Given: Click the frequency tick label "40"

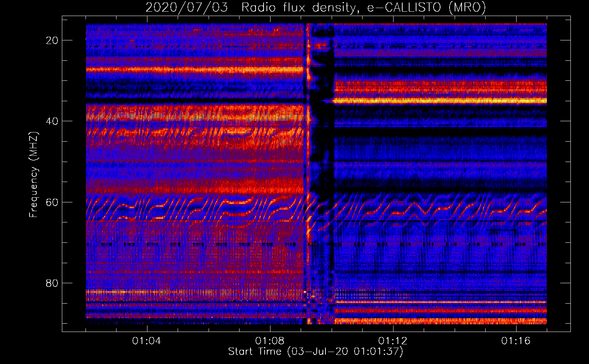Looking at the screenshot, I should pyautogui.click(x=52, y=121).
